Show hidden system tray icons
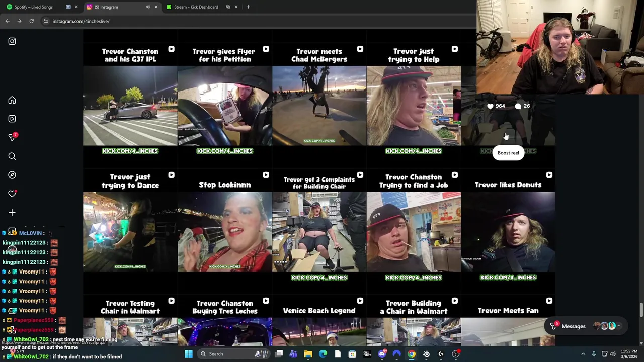 (x=583, y=354)
